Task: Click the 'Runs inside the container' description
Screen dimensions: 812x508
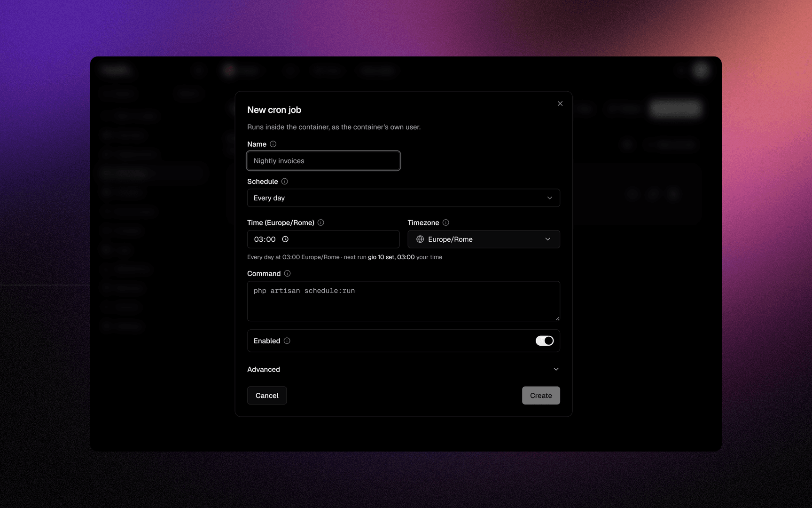Action: coord(334,127)
